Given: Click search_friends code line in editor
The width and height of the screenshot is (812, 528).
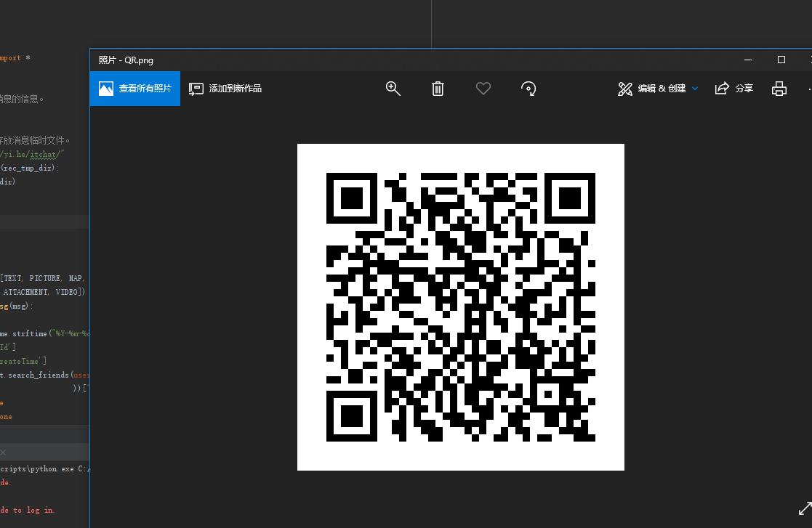Looking at the screenshot, I should (44, 375).
